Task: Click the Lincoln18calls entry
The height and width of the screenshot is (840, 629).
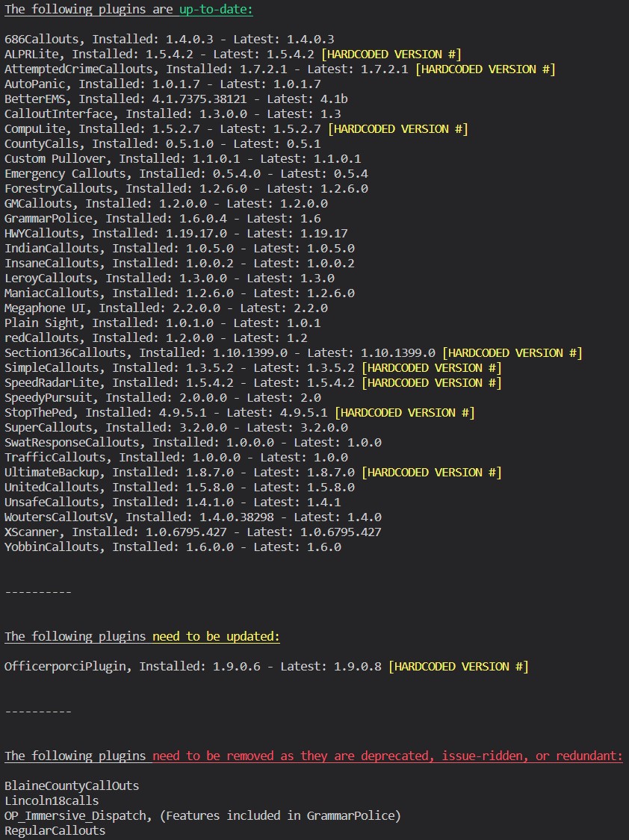Action: point(52,800)
